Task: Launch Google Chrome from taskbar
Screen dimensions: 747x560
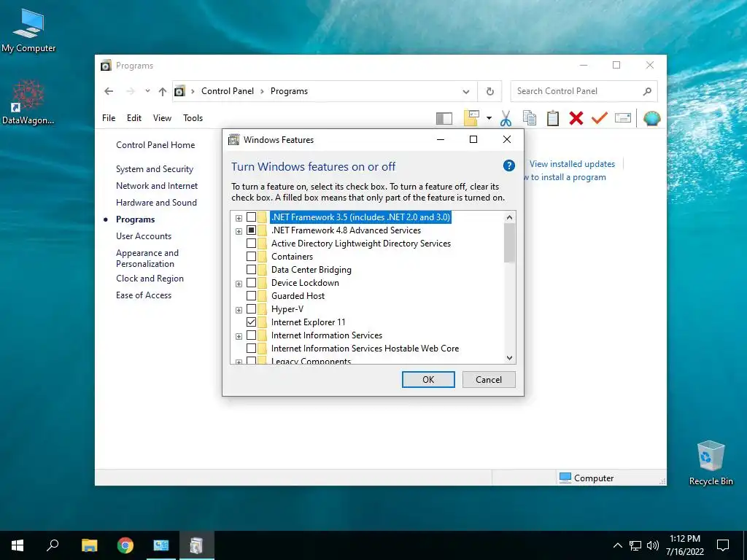Action: 125,545
